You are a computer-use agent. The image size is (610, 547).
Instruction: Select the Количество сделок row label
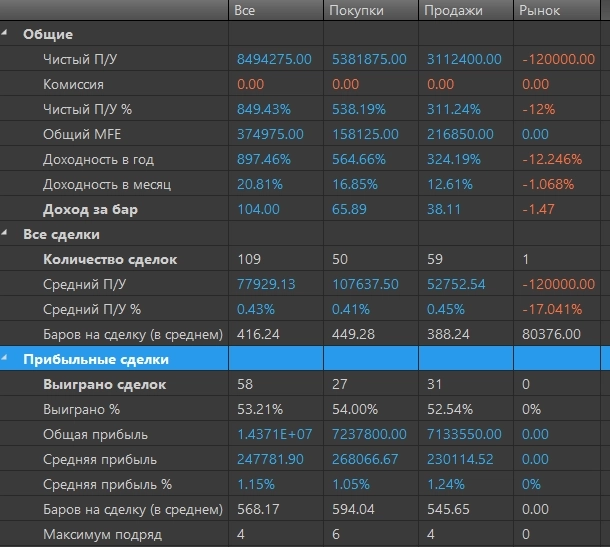(110, 260)
